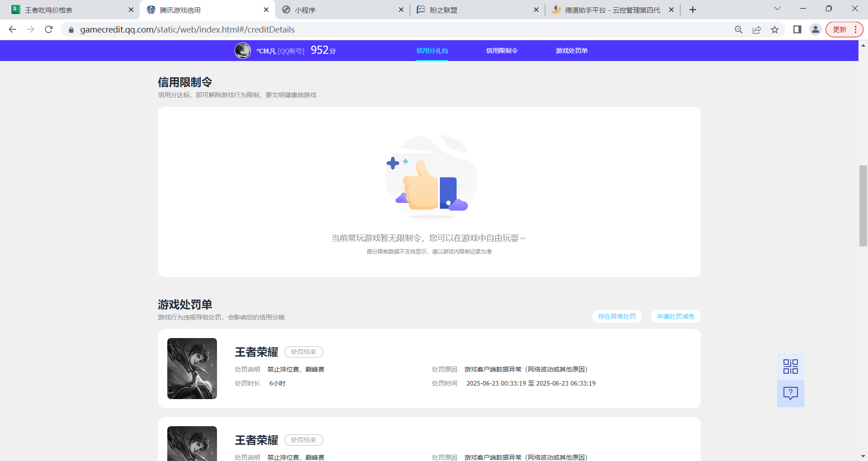Screen dimensions: 868x461
Task: Click 处罚结束 badge on first record
Action: click(x=304, y=352)
